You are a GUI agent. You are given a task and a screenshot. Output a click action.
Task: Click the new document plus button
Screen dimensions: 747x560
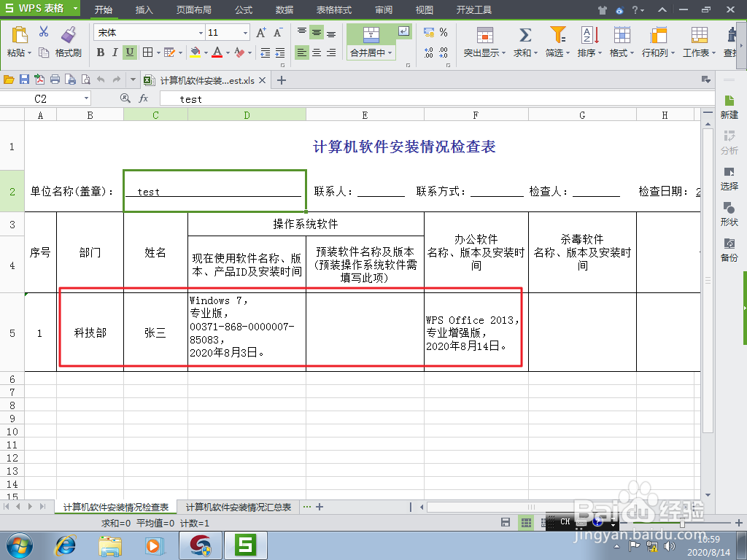(x=282, y=80)
